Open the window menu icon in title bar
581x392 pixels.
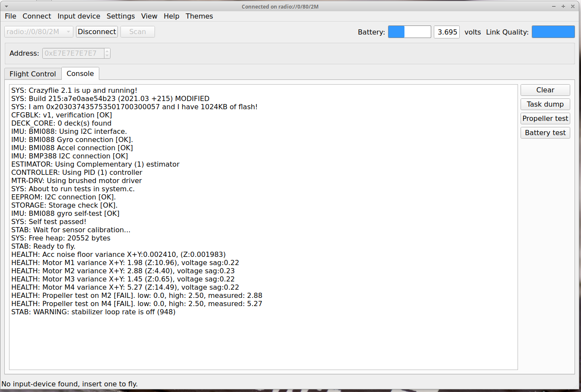[x=6, y=6]
